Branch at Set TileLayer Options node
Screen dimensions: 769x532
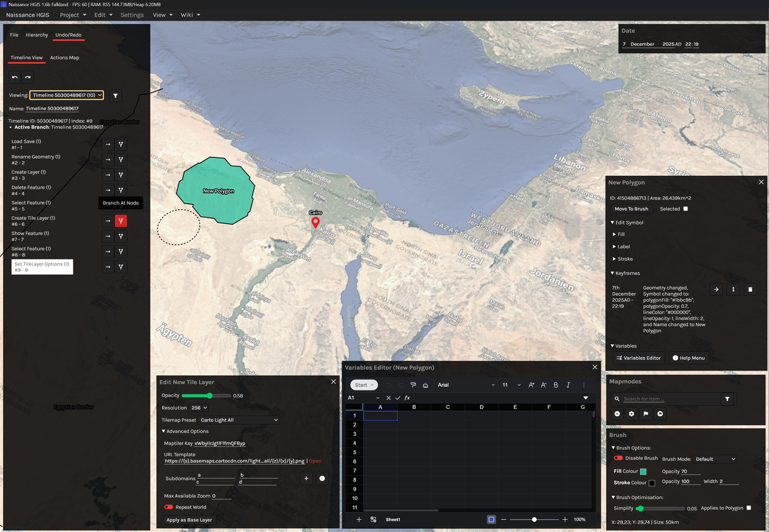click(x=121, y=267)
